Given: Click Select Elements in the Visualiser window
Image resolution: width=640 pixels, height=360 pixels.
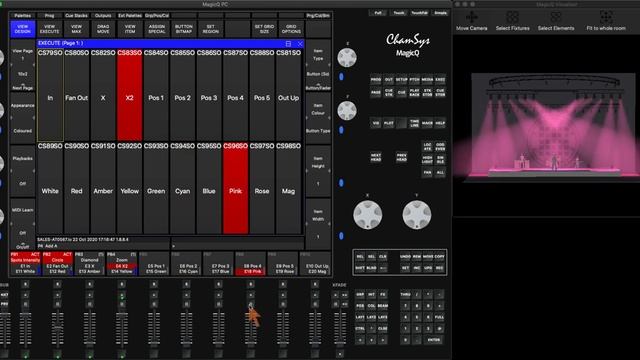Looking at the screenshot, I should coord(556,21).
